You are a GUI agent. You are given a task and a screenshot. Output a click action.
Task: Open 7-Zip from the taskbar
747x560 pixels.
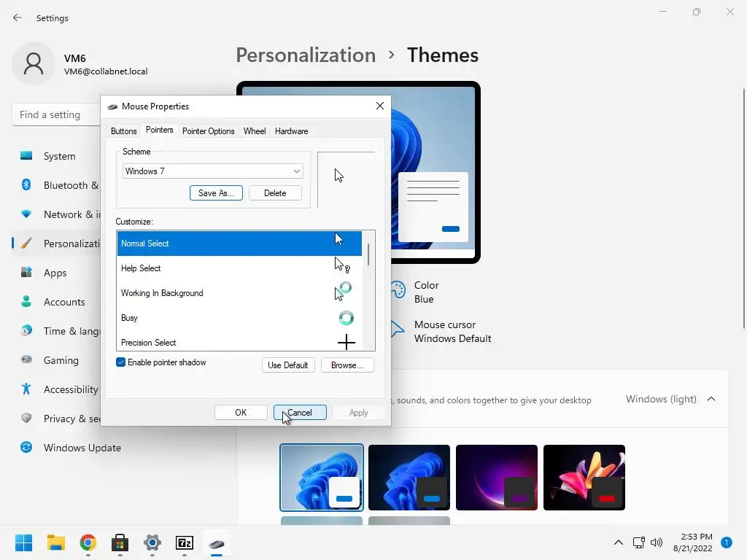(185, 542)
